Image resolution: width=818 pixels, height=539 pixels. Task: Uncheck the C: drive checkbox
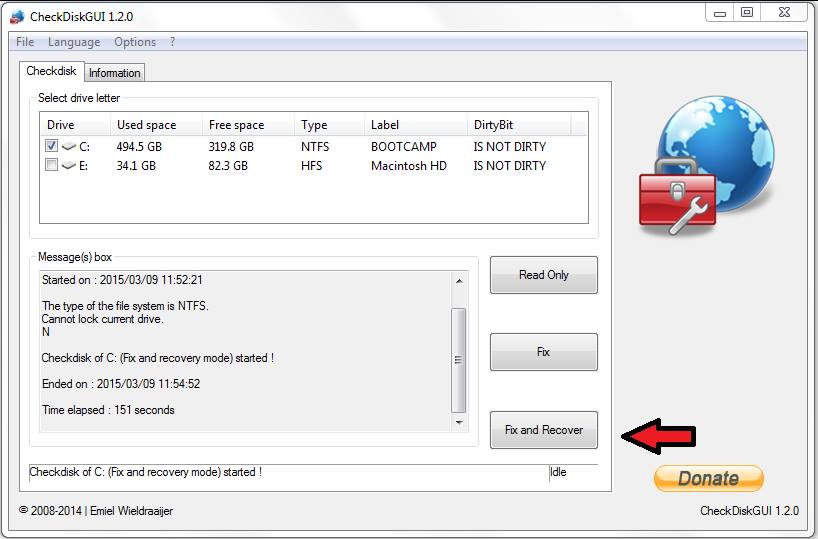(52, 146)
